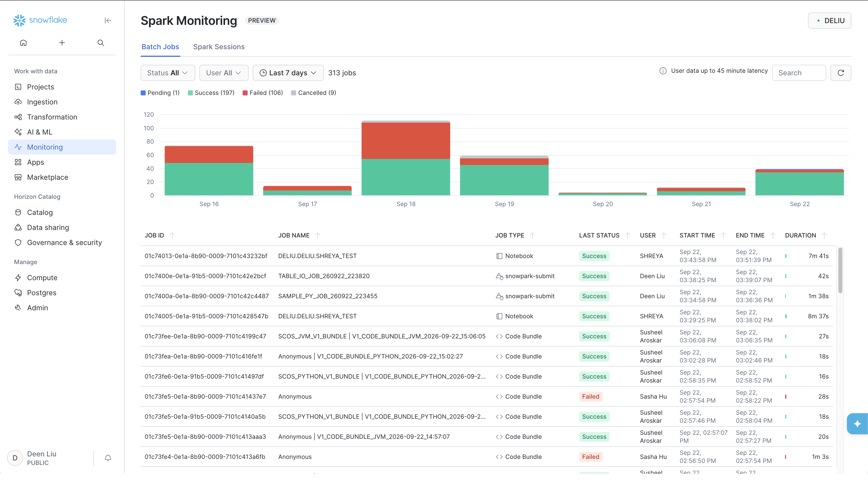Open Projects in the sidebar
868x484 pixels.
pyautogui.click(x=62, y=87)
